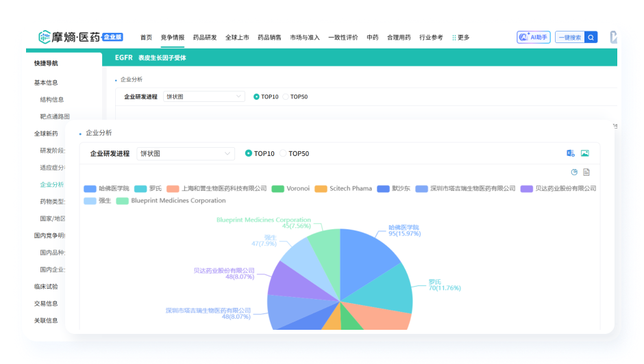The image size is (644, 364).
Task: Jump to 临床试验 in sidebar
Action: click(x=46, y=287)
